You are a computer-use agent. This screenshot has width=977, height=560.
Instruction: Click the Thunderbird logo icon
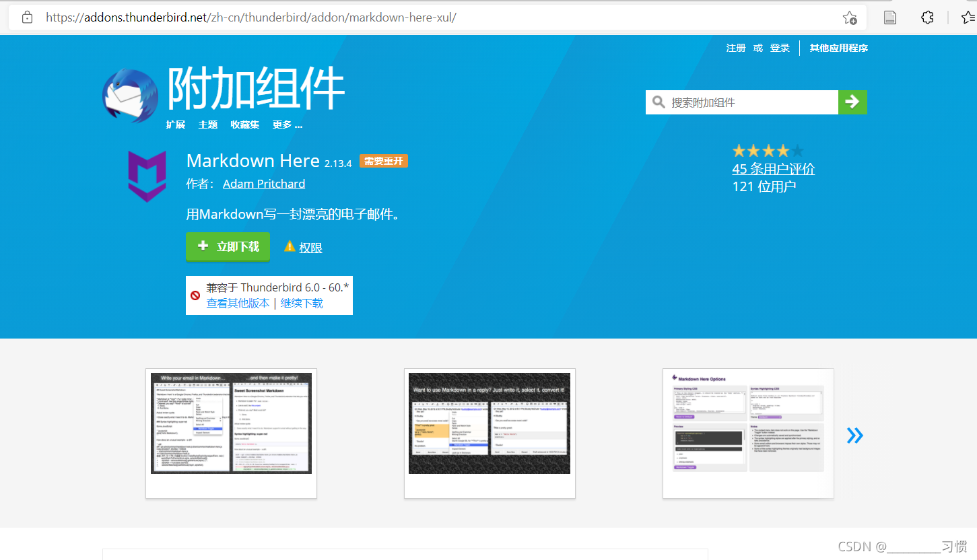[131, 96]
